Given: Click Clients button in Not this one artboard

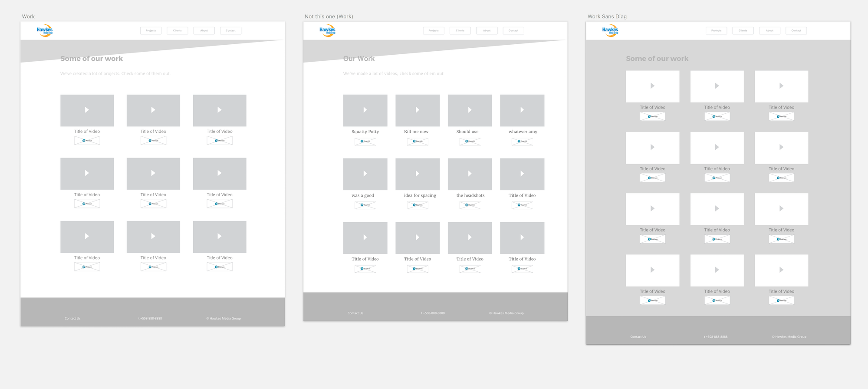Looking at the screenshot, I should coord(460,31).
